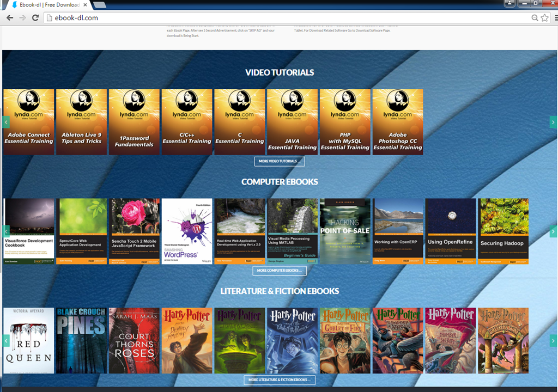Image resolution: width=558 pixels, height=392 pixels.
Task: Open Sencha Touch 2 Mobile JavaScript Framework
Action: (x=134, y=231)
